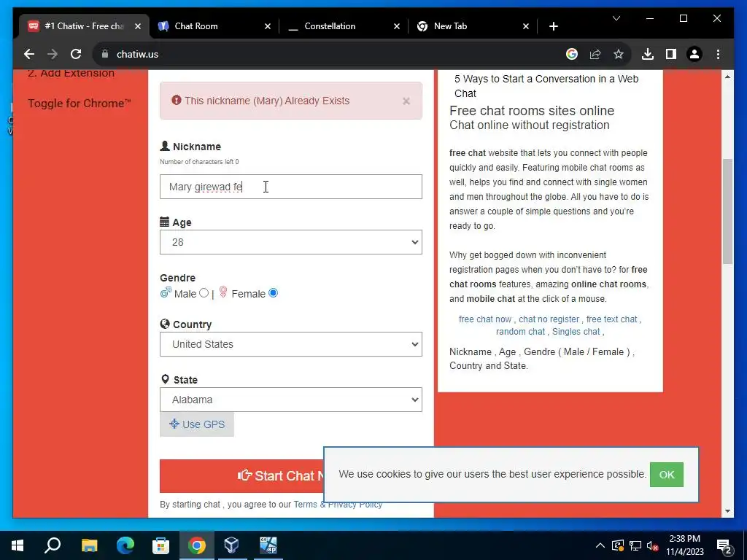Viewport: 747px width, 560px height.
Task: Accept cookies with the OK button
Action: (667, 475)
